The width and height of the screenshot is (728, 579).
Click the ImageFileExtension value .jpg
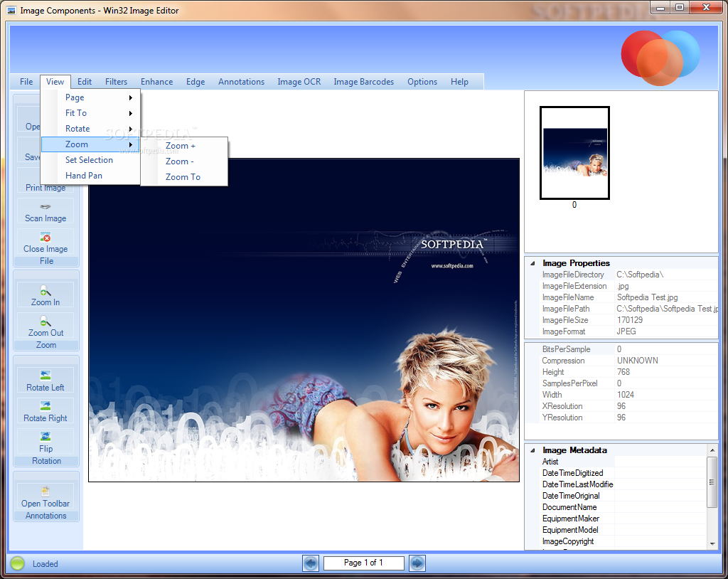point(622,286)
